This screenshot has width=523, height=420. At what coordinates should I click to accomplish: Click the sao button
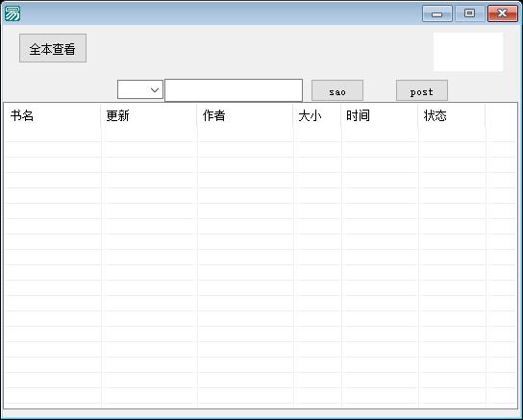pos(337,90)
